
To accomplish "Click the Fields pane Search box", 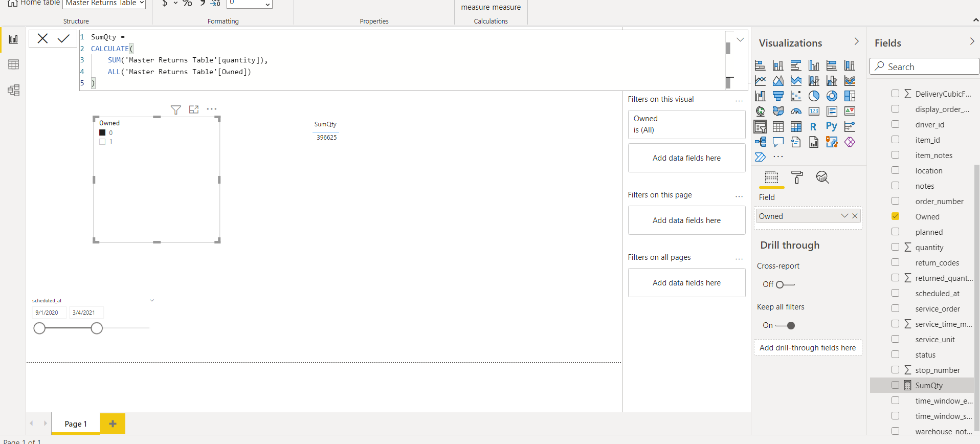I will tap(924, 66).
